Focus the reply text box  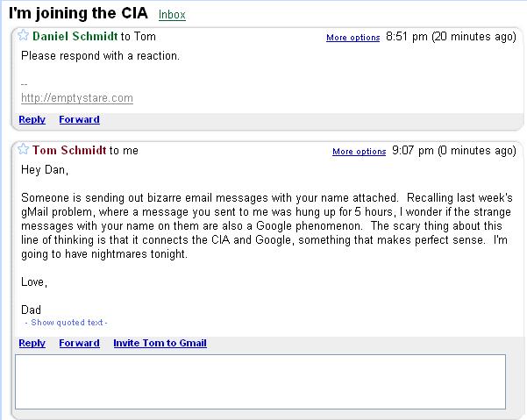click(260, 381)
